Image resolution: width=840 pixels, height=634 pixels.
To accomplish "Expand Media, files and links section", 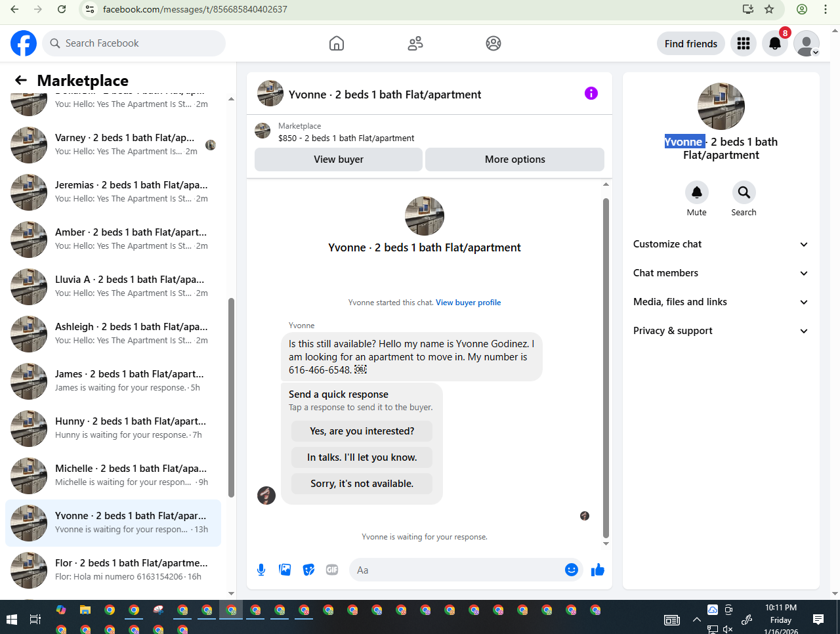I will (x=721, y=302).
